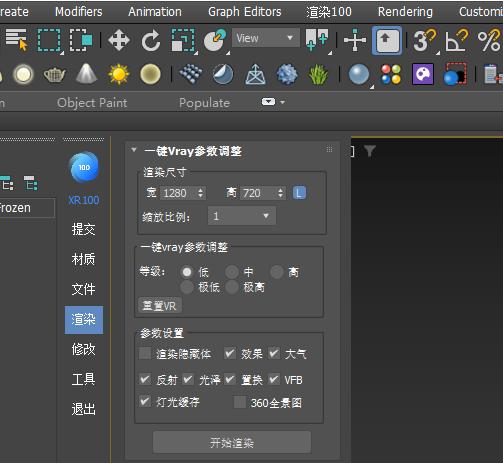Create a Sun light
Screen dimensions: 503x463
coord(118,74)
